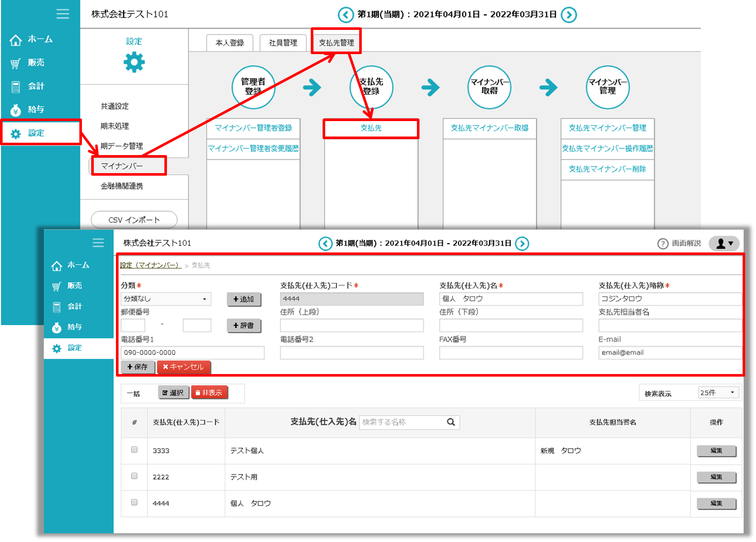Viewport: 756px width, 542px height.
Task: Open the 画面解説 help icon
Action: tap(663, 244)
